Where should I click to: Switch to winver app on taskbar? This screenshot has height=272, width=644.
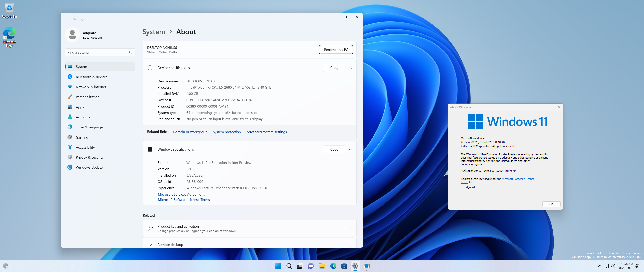click(366, 266)
